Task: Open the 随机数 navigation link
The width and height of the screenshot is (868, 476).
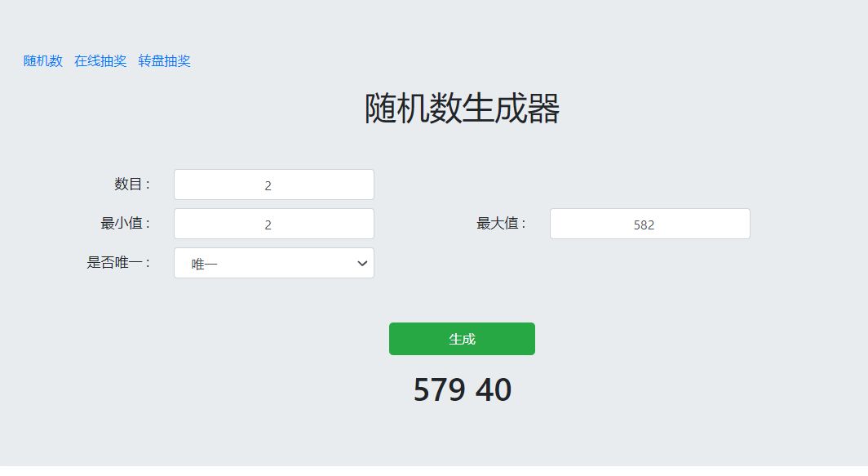Action: (x=43, y=61)
